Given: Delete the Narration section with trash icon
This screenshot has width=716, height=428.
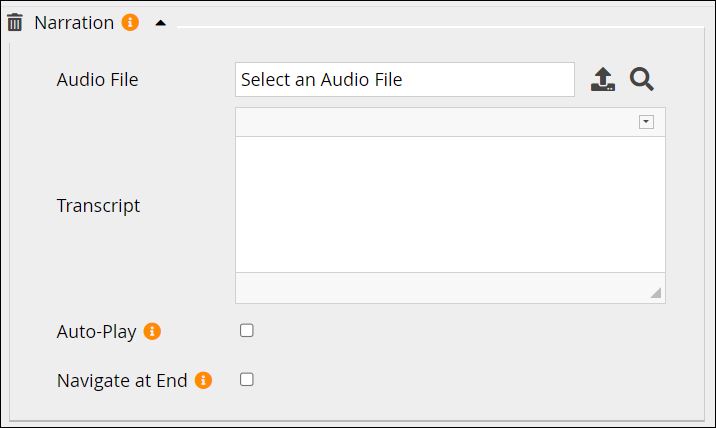Looking at the screenshot, I should [x=15, y=22].
